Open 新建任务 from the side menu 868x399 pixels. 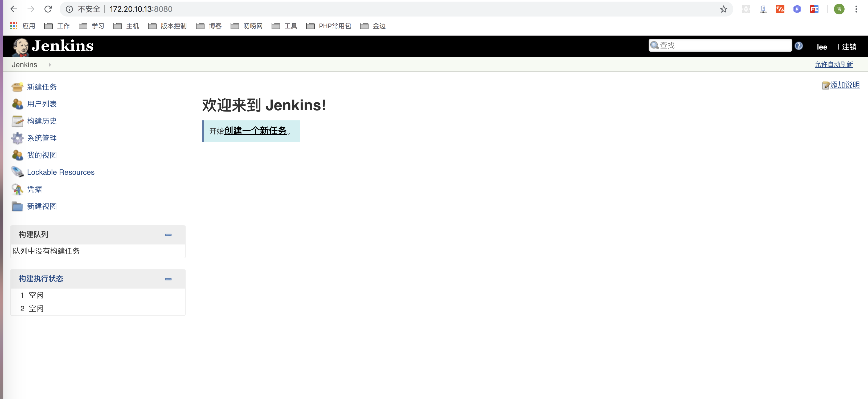coord(42,87)
